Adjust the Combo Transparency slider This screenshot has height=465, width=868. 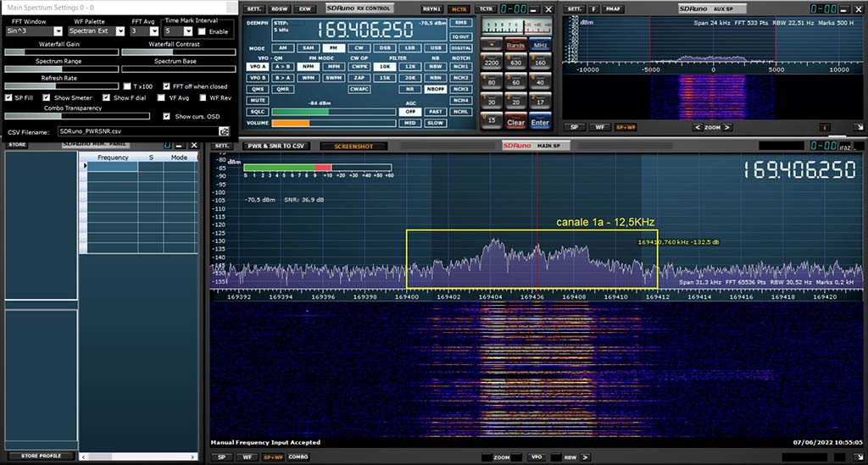coord(77,117)
